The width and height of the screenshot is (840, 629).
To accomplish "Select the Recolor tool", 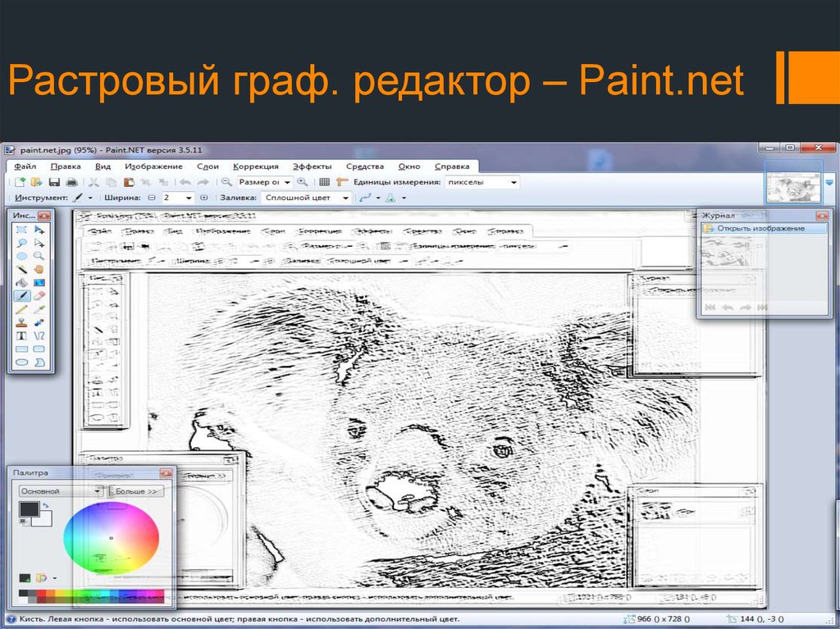I will (39, 322).
